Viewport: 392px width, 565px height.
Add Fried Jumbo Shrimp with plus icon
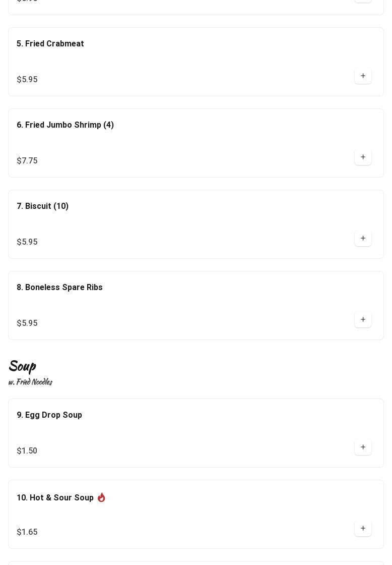pos(363,157)
